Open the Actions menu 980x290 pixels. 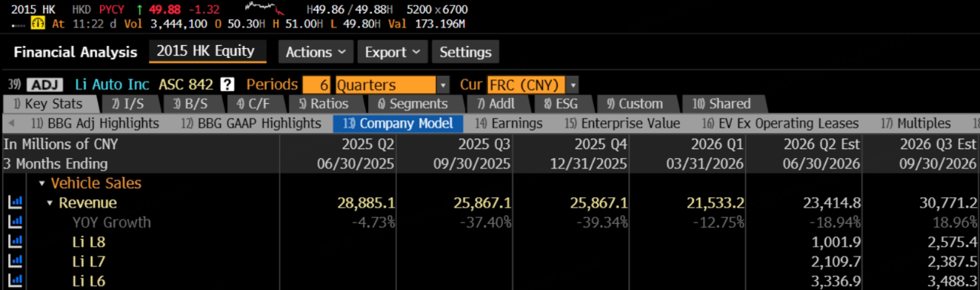point(316,52)
